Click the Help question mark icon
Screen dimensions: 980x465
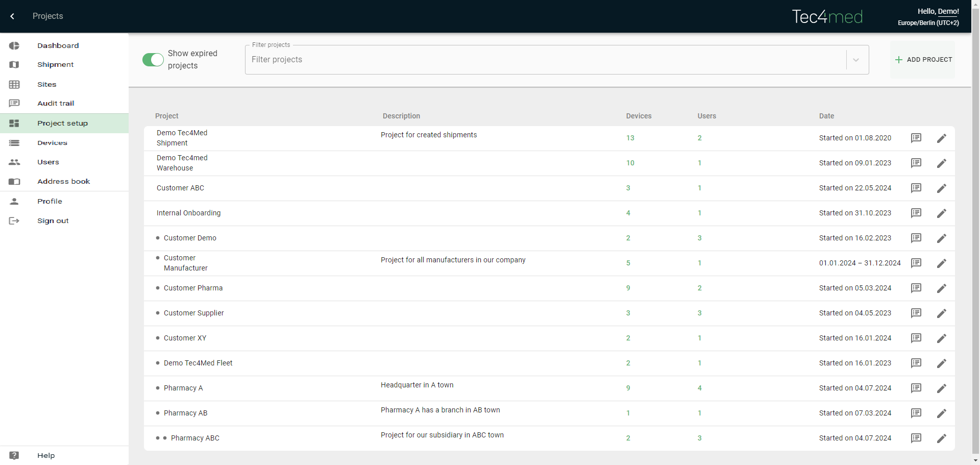click(14, 455)
